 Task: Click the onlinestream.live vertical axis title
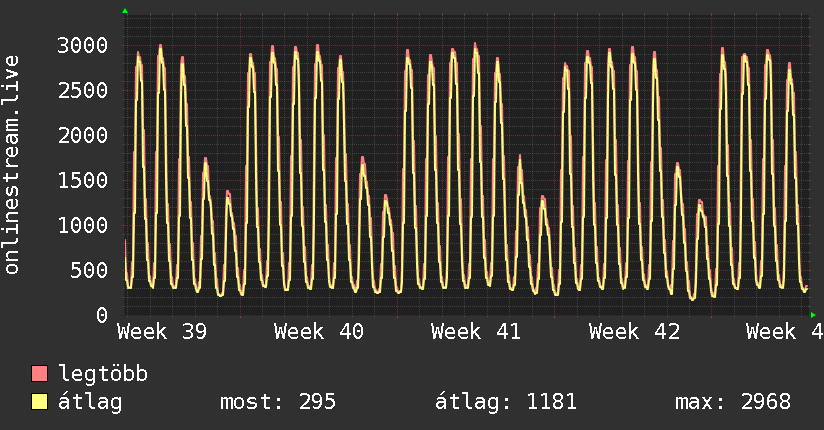point(11,165)
